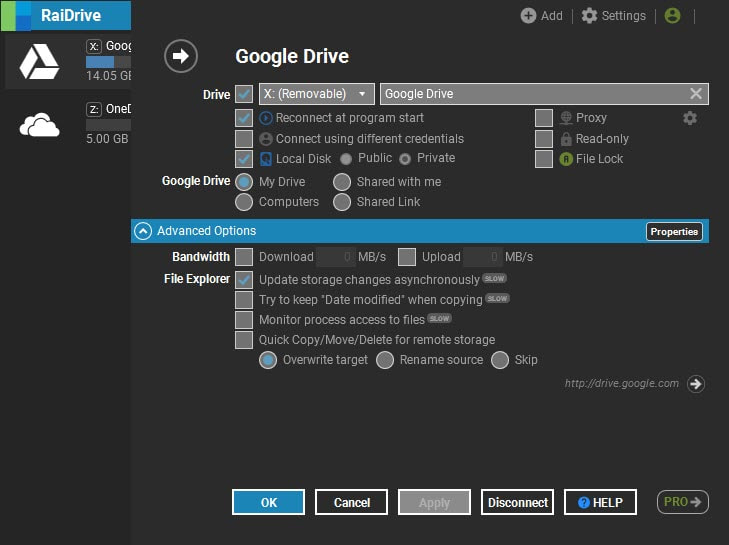
Task: Enable Connect using different credentials
Action: pyautogui.click(x=244, y=139)
